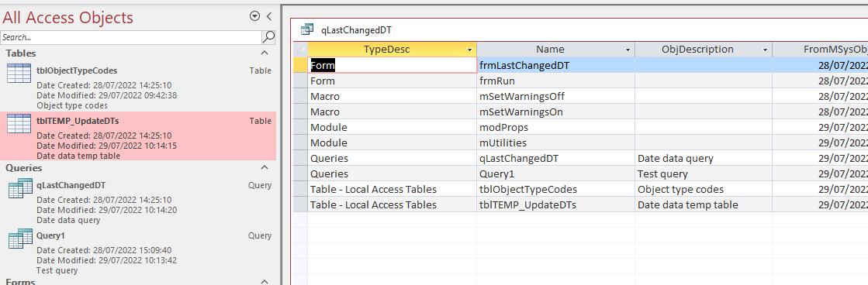This screenshot has width=868, height=285.
Task: Select the Tables group header
Action: [x=137, y=53]
